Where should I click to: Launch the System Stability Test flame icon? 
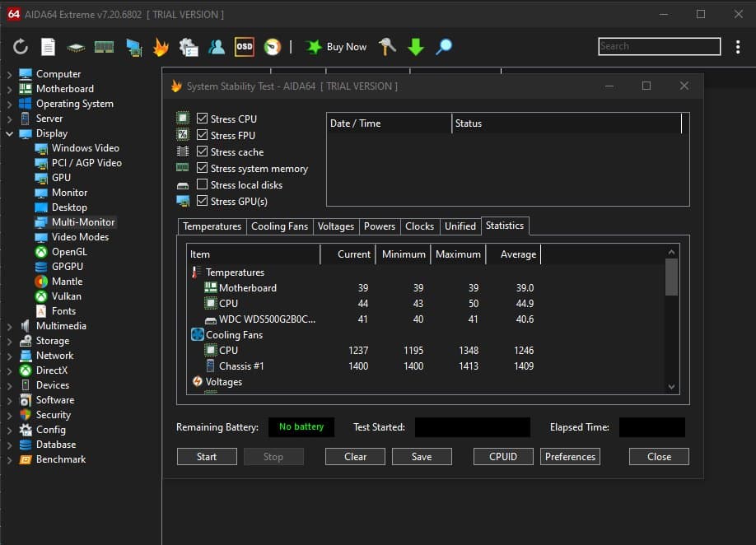(x=161, y=47)
